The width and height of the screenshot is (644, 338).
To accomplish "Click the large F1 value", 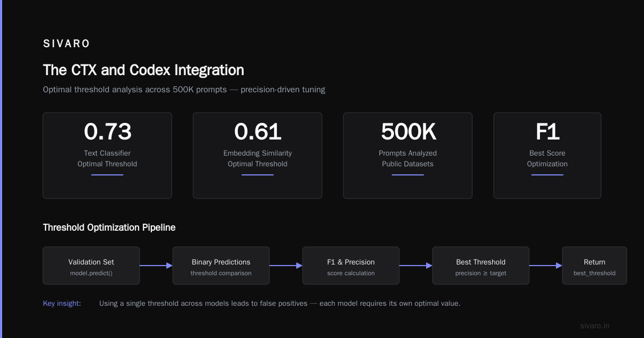I will pos(547,132).
